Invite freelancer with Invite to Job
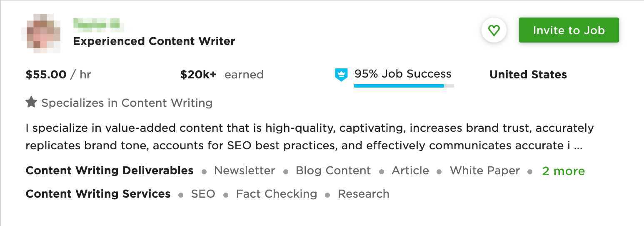 569,30
